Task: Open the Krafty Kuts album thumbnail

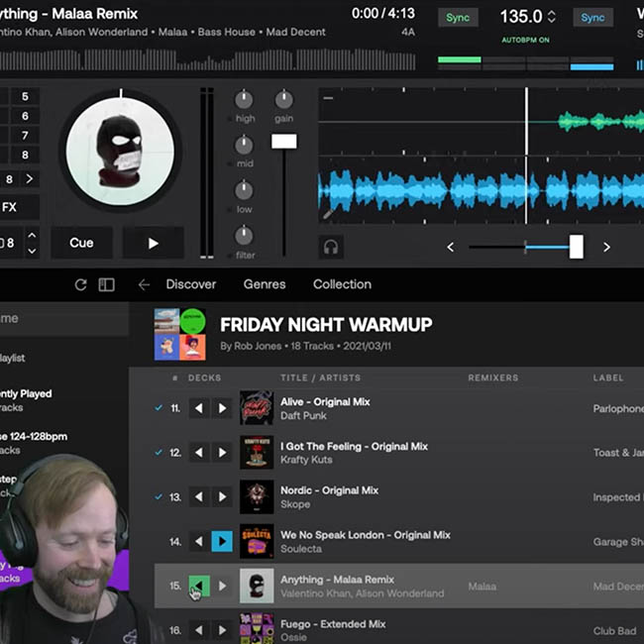Action: [257, 452]
